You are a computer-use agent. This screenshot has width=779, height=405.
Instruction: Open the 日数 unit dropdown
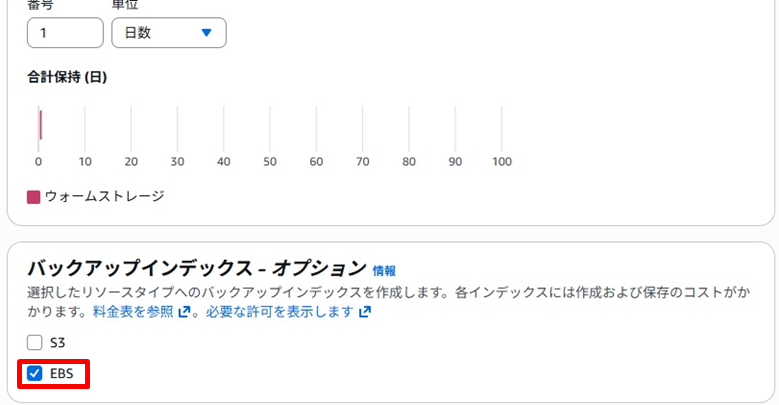point(169,33)
